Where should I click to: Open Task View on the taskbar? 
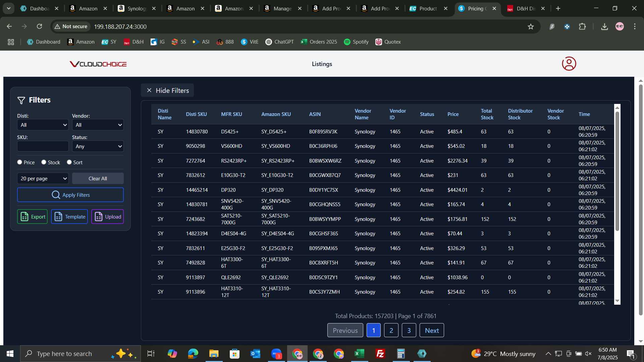click(151, 354)
